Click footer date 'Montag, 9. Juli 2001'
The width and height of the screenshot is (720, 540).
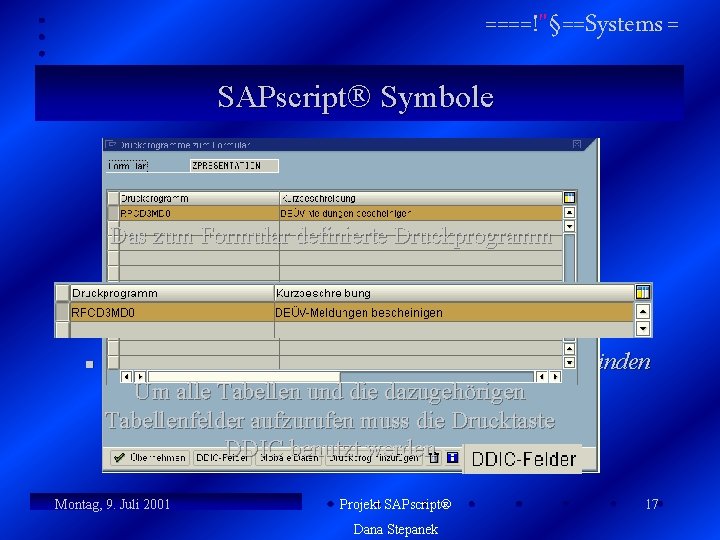coord(112,504)
